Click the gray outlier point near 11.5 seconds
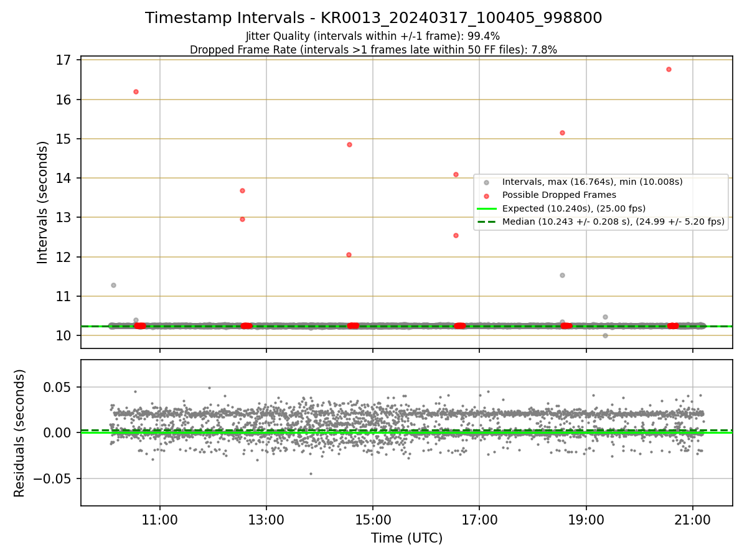747x560 pixels. pos(562,275)
